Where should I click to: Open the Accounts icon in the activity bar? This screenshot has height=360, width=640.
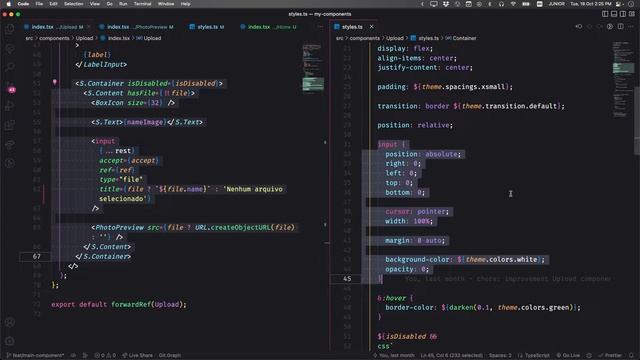[x=10, y=322]
